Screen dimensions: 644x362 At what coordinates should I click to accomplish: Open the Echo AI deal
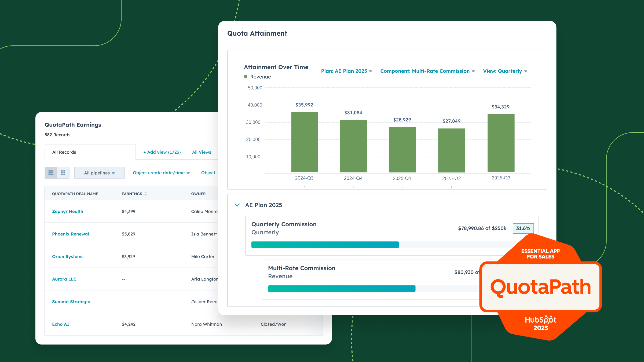(60, 324)
